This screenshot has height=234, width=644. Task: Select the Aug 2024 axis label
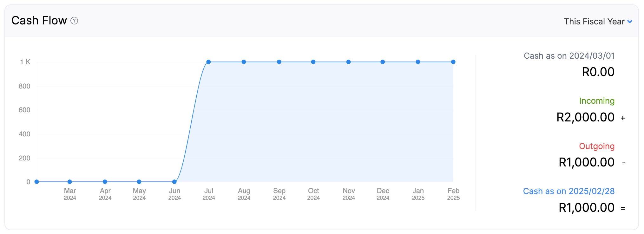[244, 194]
